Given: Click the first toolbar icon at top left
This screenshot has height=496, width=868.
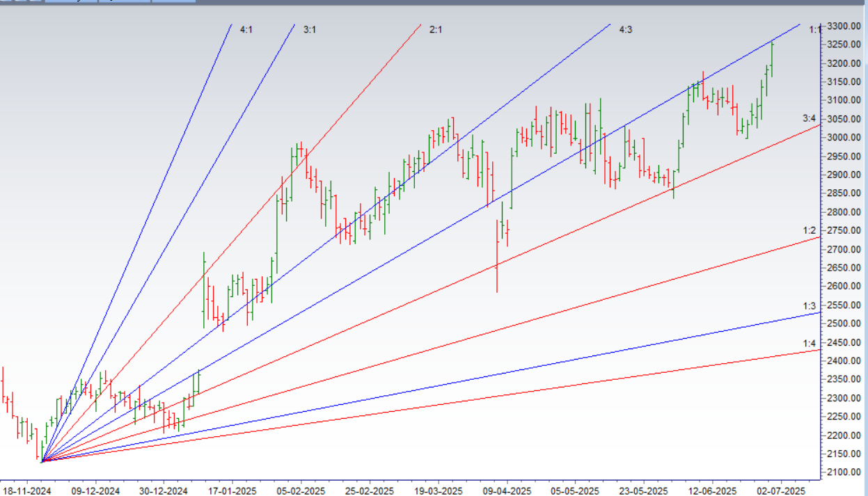Looking at the screenshot, I should coord(6,3).
